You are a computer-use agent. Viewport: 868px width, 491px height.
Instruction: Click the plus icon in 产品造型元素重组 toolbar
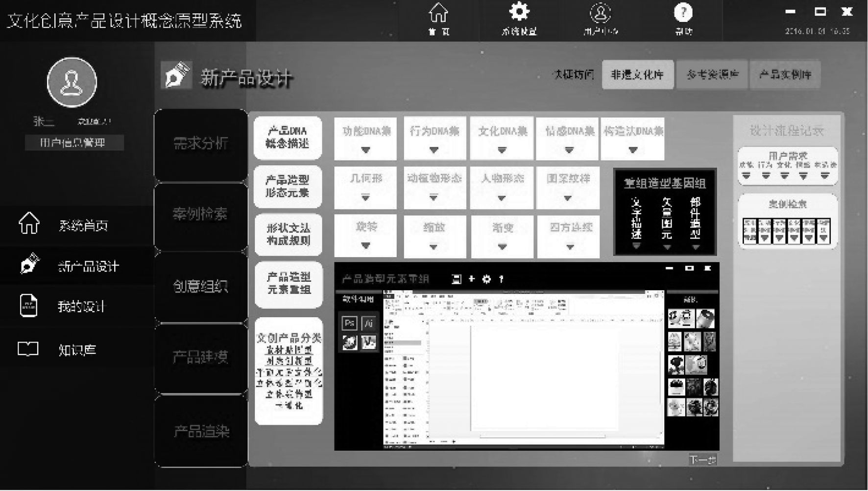coord(472,279)
